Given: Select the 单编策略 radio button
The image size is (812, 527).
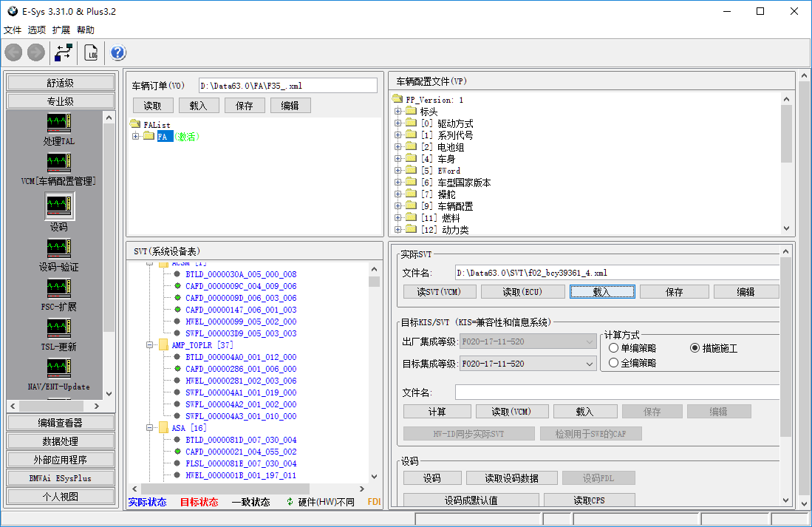Looking at the screenshot, I should [614, 348].
